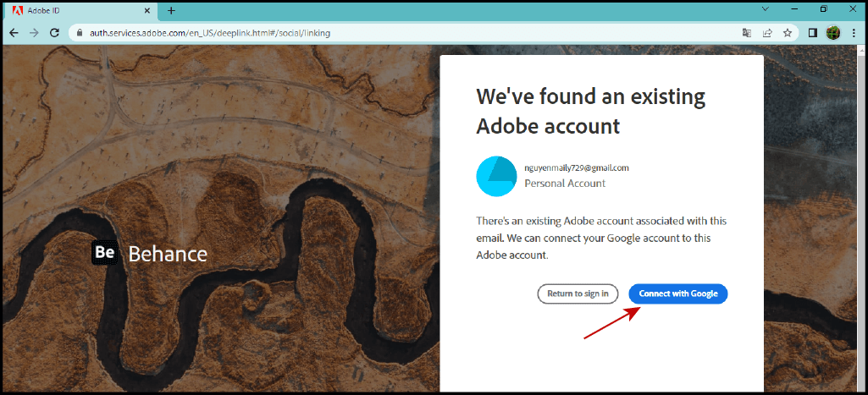Go back to the previous page
This screenshot has width=868, height=395.
tap(14, 33)
